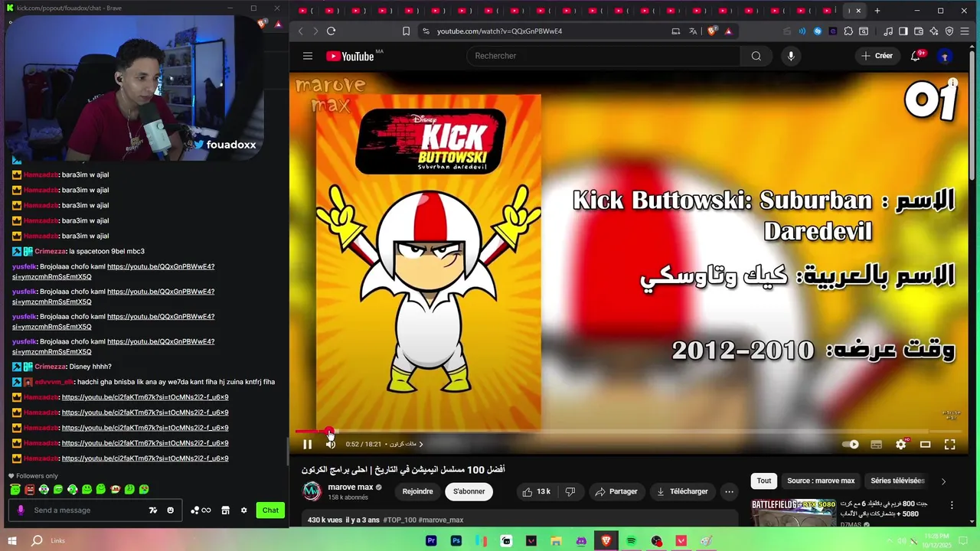980x551 pixels.
Task: Dislike the video
Action: (570, 491)
